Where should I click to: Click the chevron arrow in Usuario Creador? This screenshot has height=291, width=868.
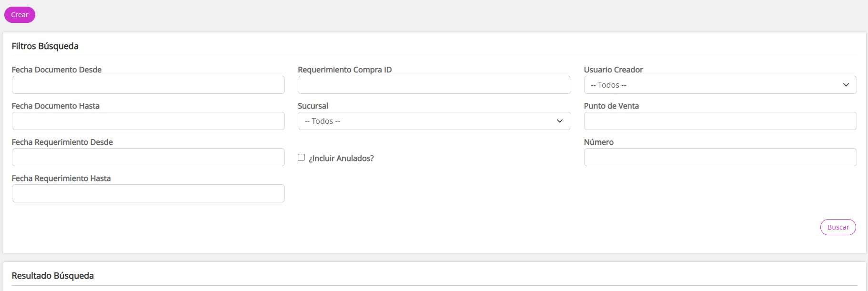tap(846, 85)
